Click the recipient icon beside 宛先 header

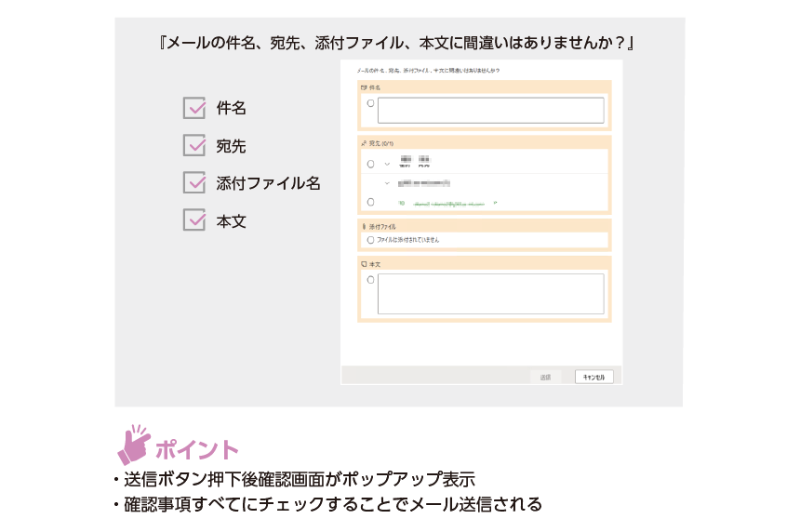click(x=363, y=143)
